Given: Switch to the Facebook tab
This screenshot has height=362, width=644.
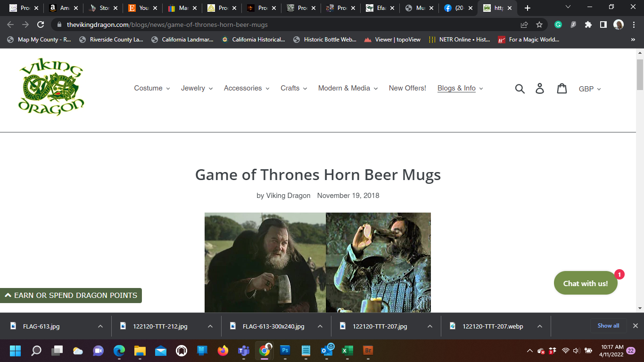Looking at the screenshot, I should pyautogui.click(x=457, y=8).
